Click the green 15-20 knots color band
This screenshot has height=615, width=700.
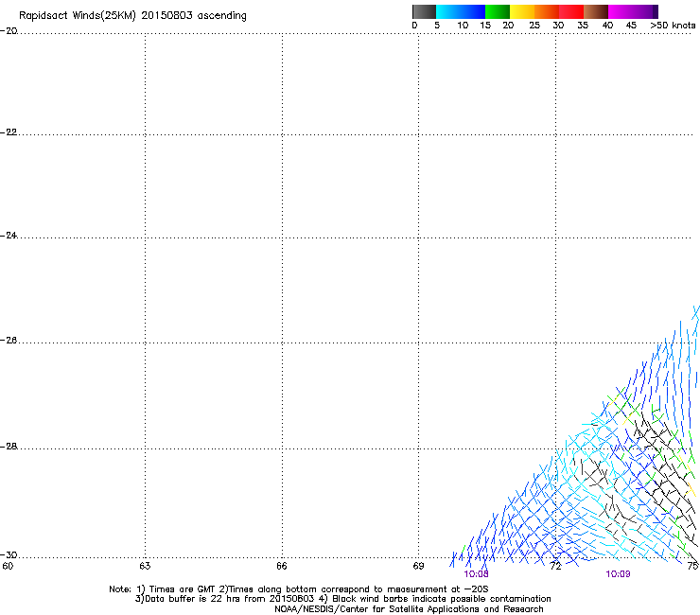pos(498,11)
